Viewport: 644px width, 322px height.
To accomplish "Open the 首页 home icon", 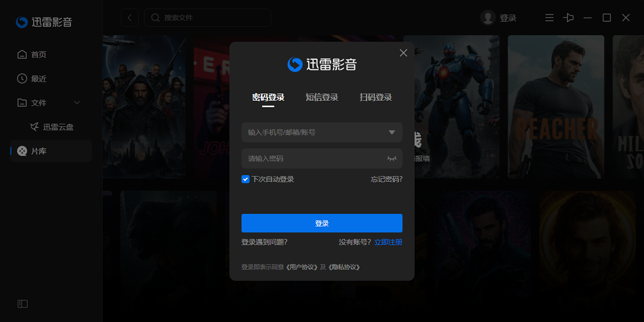I will point(22,54).
